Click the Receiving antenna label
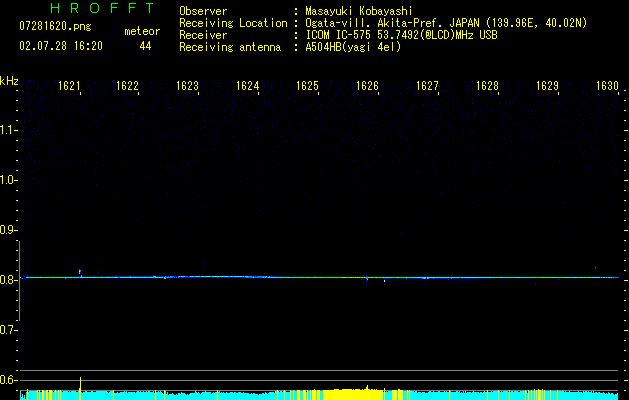The width and height of the screenshot is (629, 400). click(x=230, y=47)
